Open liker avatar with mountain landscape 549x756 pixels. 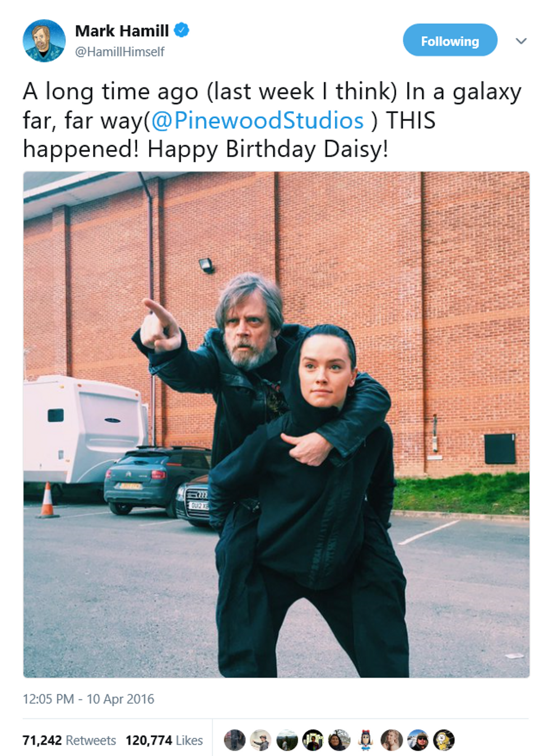click(x=287, y=740)
